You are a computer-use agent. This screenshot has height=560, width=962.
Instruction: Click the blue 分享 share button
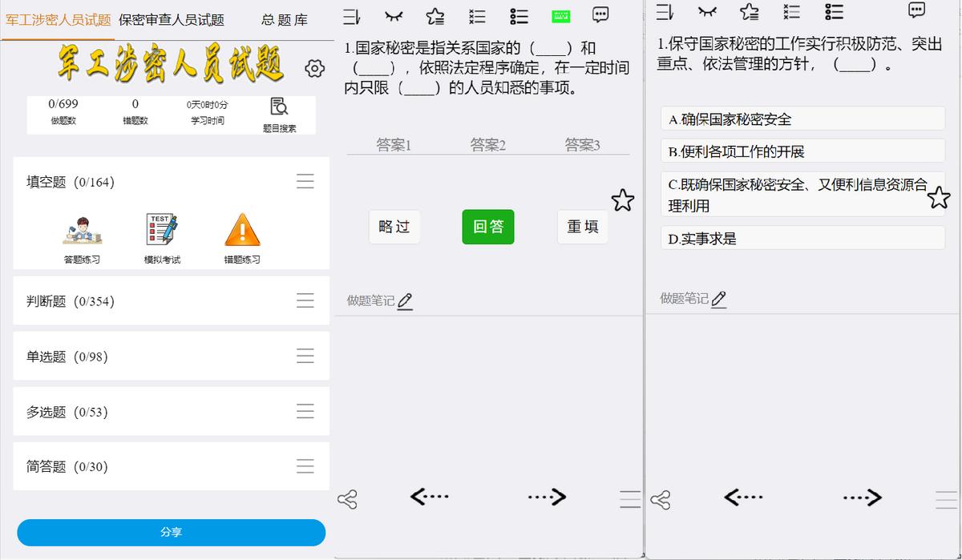(171, 532)
